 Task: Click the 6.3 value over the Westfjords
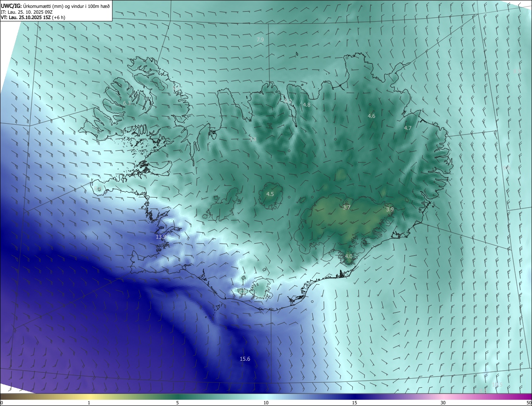(127, 103)
